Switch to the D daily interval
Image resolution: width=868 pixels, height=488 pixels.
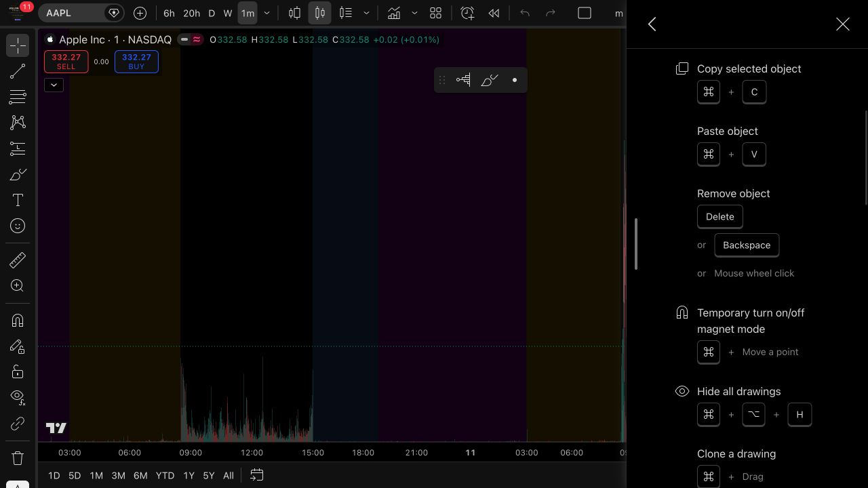[212, 13]
